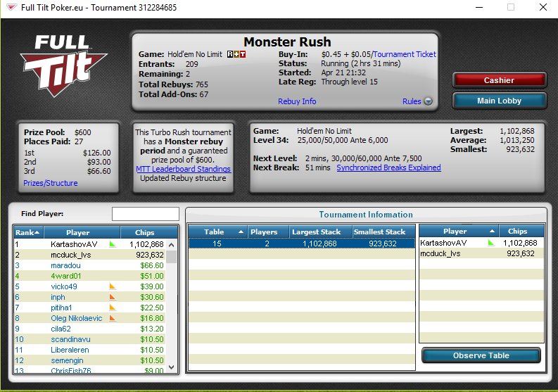558x392 pixels.
Task: Click the green flag icon beside KartashovAV in ranking
Action: tap(113, 244)
